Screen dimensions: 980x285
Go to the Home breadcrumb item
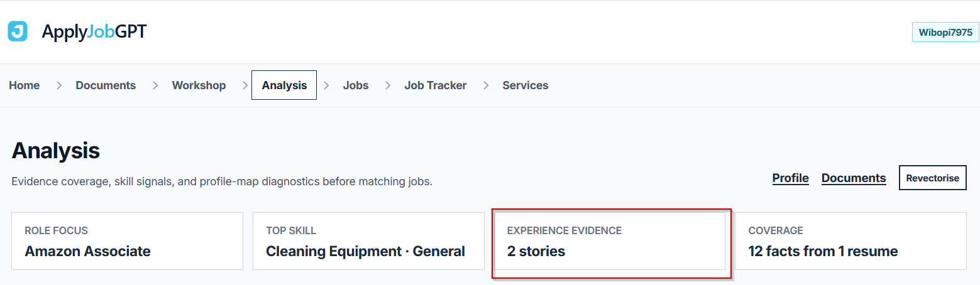click(25, 85)
